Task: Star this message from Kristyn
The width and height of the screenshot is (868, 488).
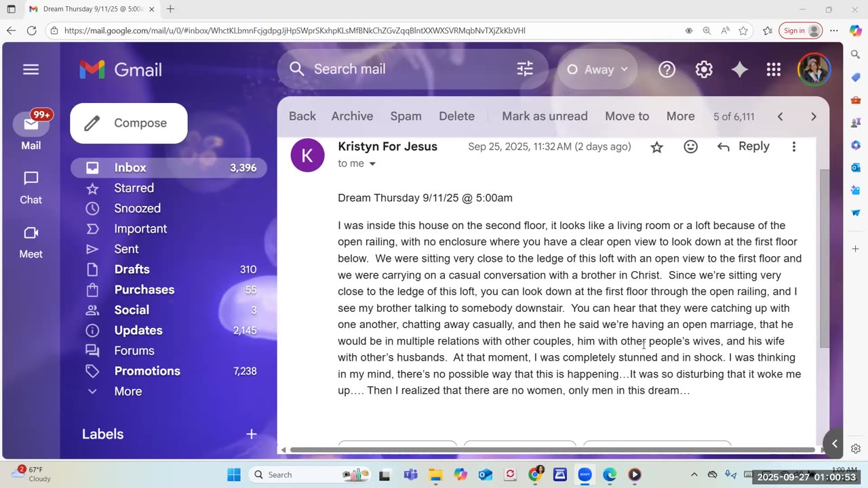Action: click(656, 147)
